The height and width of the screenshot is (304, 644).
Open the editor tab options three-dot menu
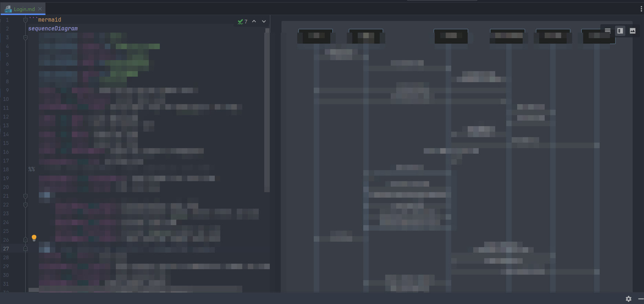pyautogui.click(x=641, y=9)
